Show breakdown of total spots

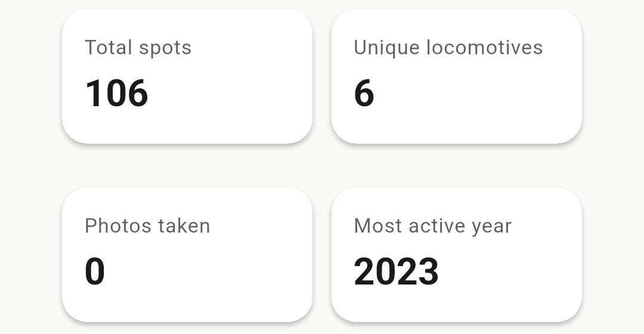(187, 76)
